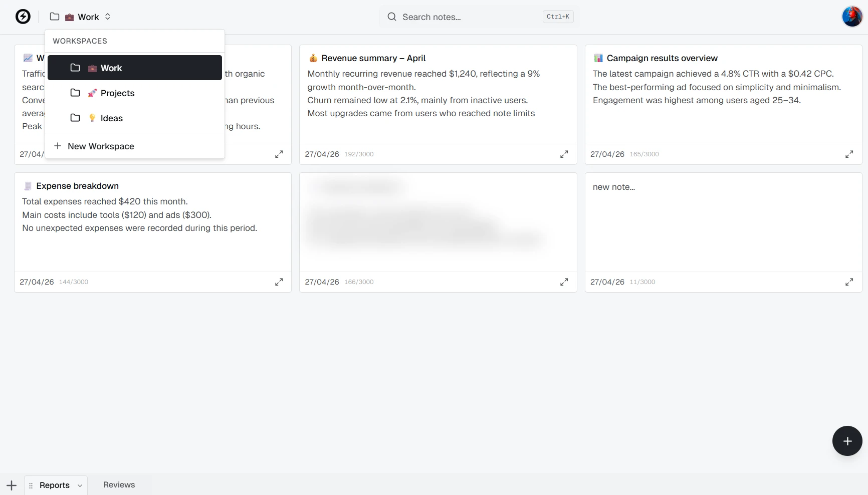
Task: Open the Work workspace switcher dropdown
Action: [80, 17]
